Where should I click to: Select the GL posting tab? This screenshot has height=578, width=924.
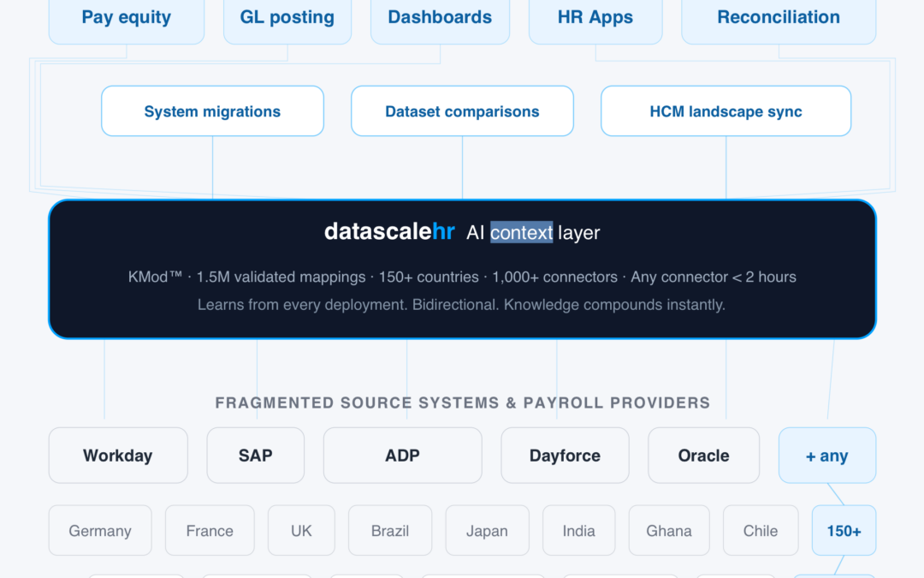287,17
